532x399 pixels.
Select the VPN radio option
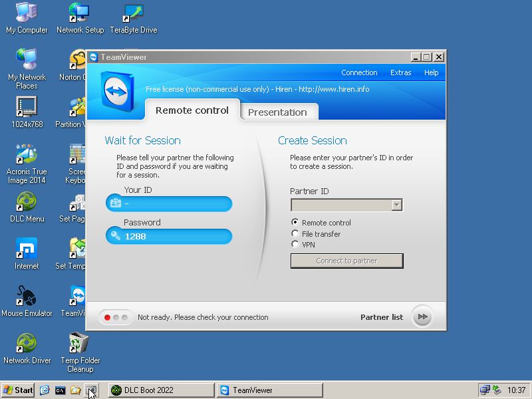tap(295, 244)
